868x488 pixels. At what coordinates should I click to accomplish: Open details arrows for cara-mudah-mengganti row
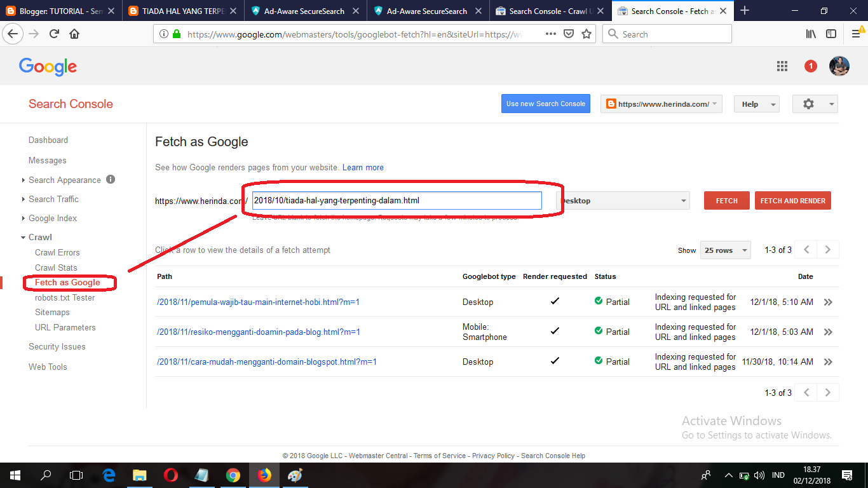point(828,362)
